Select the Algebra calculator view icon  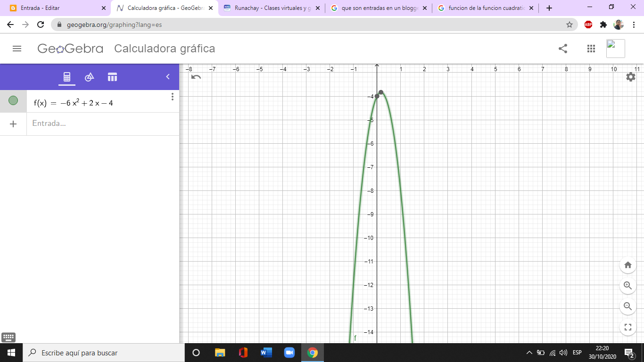(x=67, y=77)
